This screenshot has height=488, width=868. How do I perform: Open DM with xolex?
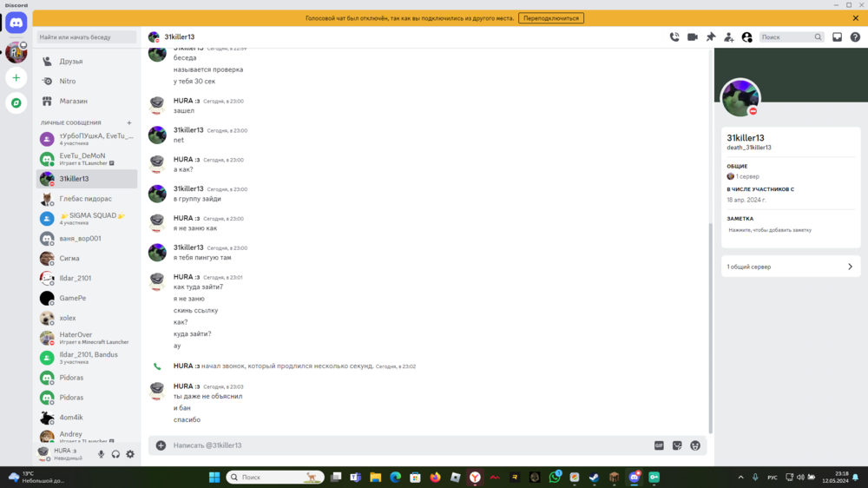coord(86,319)
